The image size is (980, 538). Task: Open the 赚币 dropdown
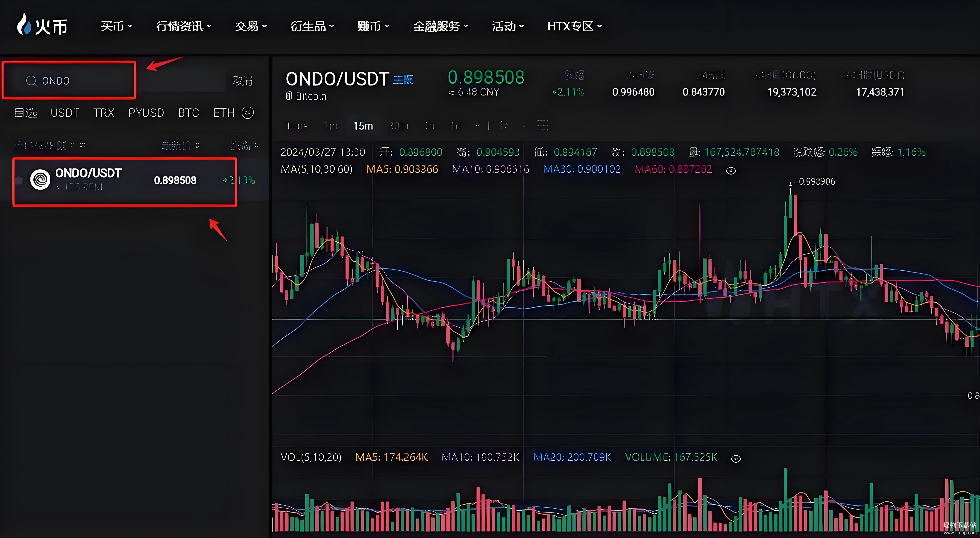pyautogui.click(x=373, y=26)
